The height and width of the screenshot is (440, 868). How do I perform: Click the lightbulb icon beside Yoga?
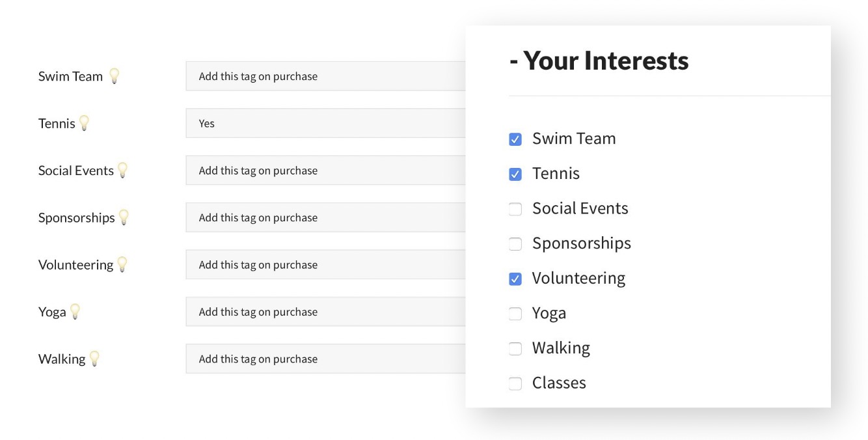(75, 312)
